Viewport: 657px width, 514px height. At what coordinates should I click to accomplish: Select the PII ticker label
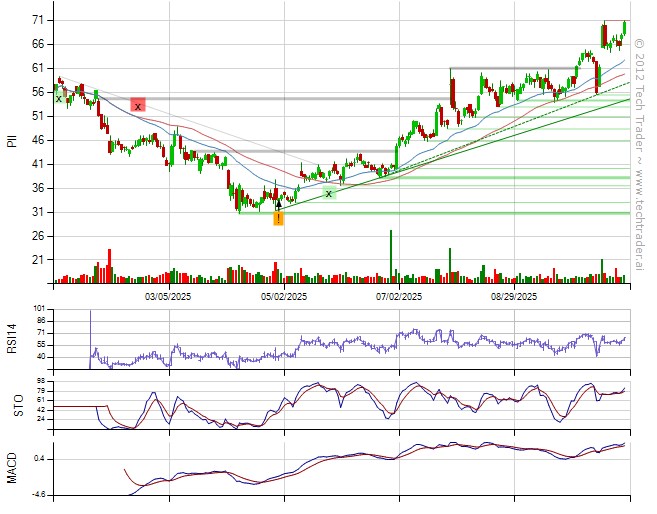pos(12,142)
